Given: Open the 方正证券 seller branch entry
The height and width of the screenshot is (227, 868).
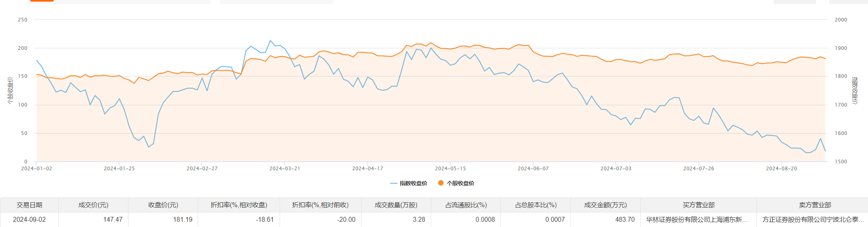Looking at the screenshot, I should coord(813,219).
